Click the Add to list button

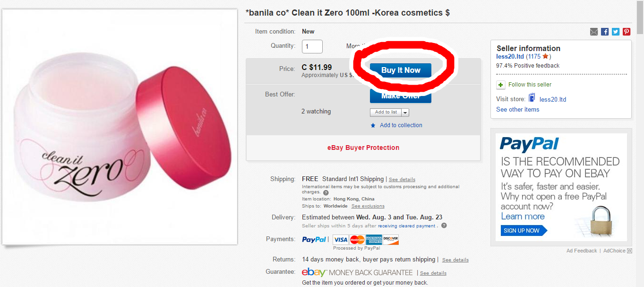tap(386, 112)
